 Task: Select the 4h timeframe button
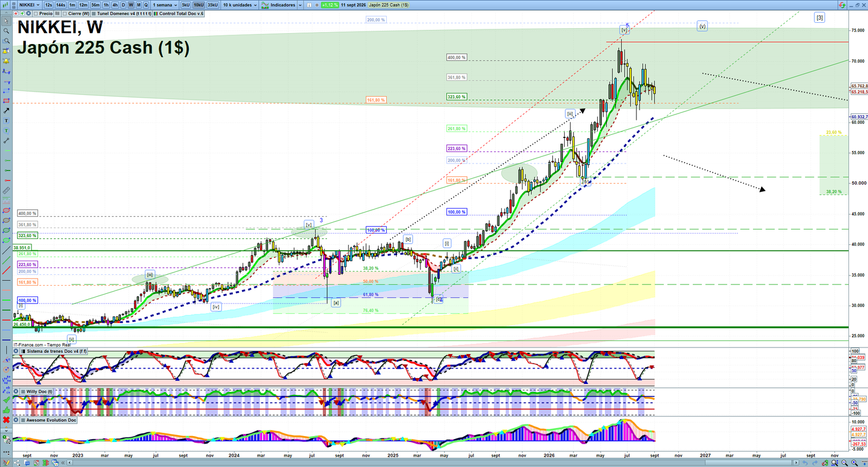[x=115, y=5]
